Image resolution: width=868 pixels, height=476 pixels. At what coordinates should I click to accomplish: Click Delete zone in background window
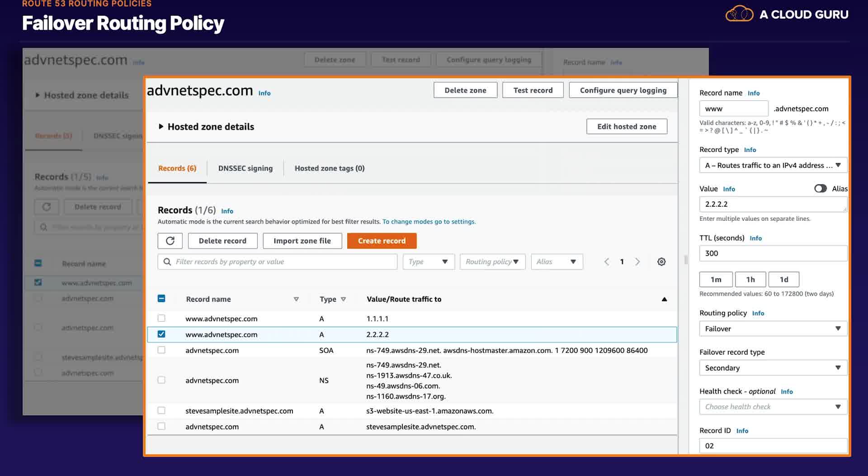click(x=335, y=60)
